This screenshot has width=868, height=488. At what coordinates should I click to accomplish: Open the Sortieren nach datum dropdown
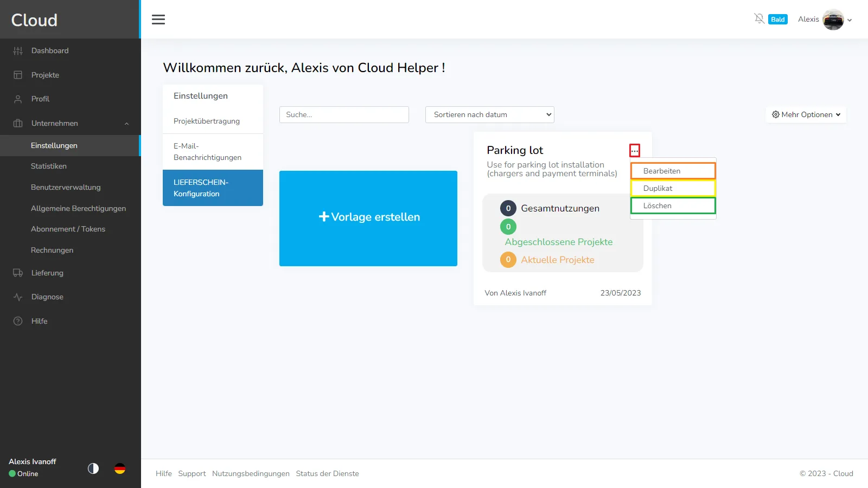click(490, 114)
